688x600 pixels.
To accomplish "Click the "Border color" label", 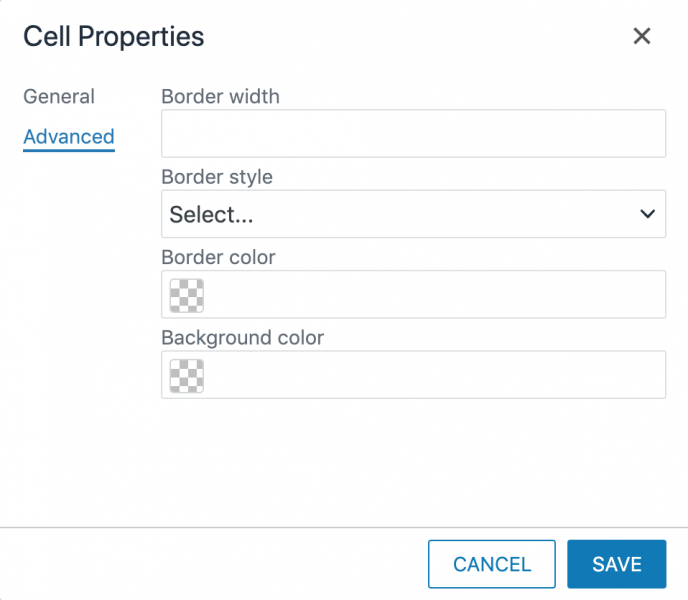I will click(x=218, y=257).
